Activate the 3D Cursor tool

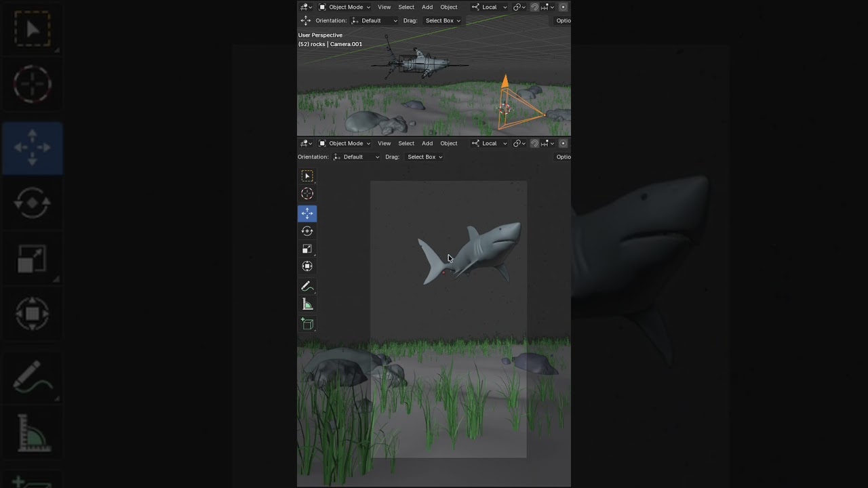click(x=307, y=194)
